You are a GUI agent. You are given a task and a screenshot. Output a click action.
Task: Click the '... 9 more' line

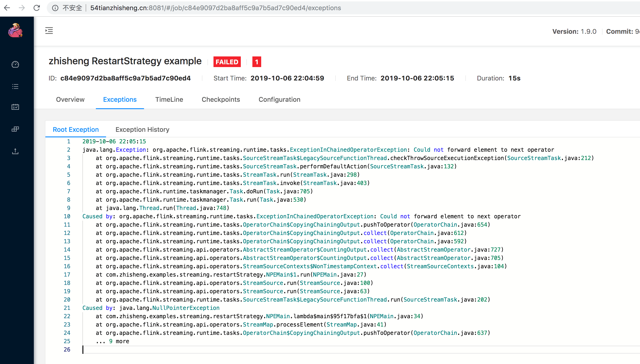[112, 341]
